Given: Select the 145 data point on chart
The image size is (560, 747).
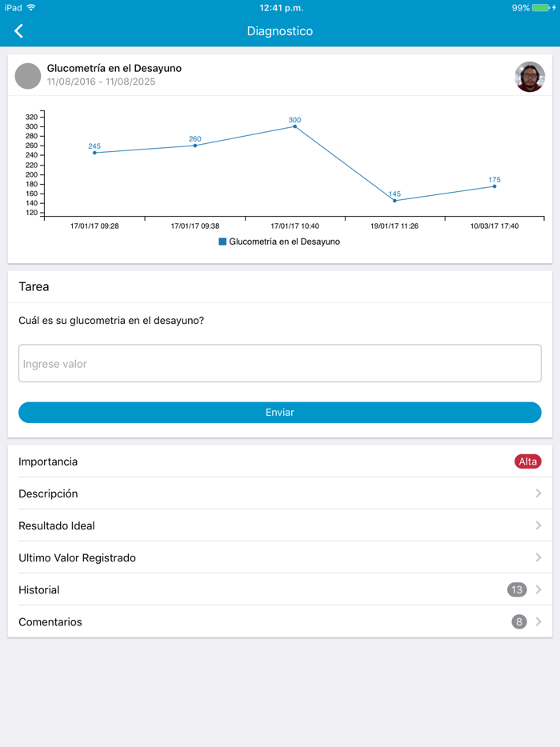Looking at the screenshot, I should point(394,201).
